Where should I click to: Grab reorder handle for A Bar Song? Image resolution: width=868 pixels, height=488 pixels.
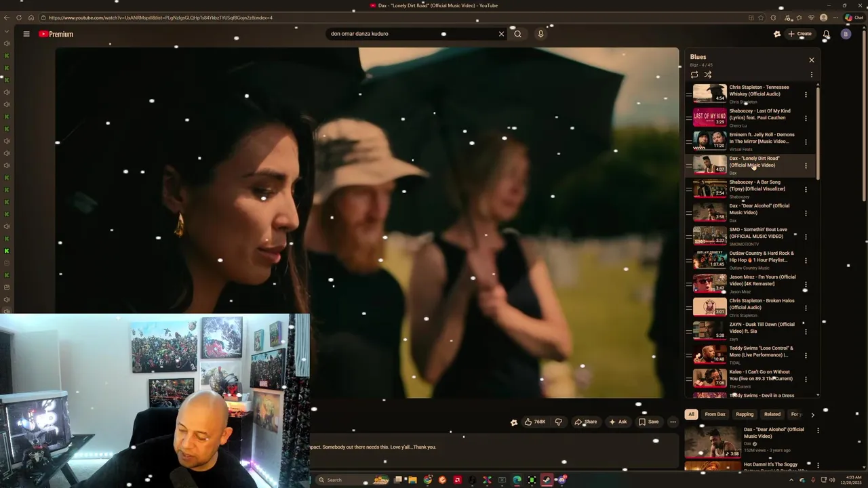click(x=688, y=189)
